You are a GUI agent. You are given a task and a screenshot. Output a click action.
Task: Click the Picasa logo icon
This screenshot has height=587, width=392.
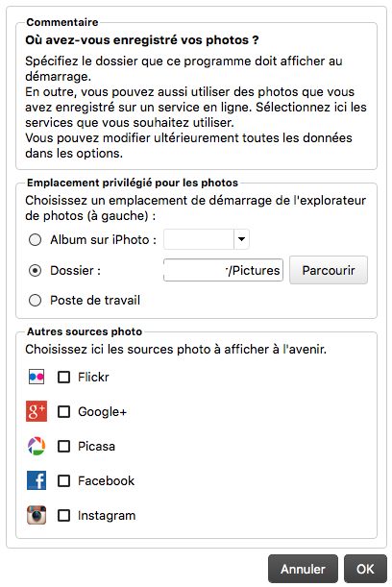click(37, 446)
